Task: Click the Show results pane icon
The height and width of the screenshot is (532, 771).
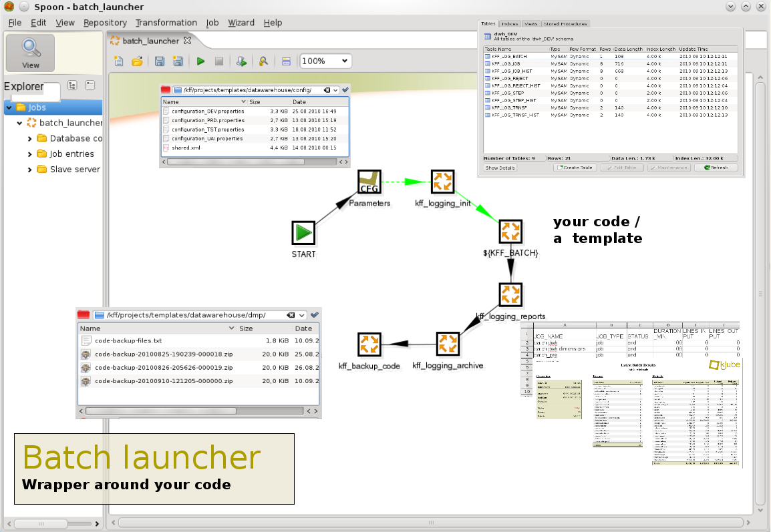Action: point(286,61)
